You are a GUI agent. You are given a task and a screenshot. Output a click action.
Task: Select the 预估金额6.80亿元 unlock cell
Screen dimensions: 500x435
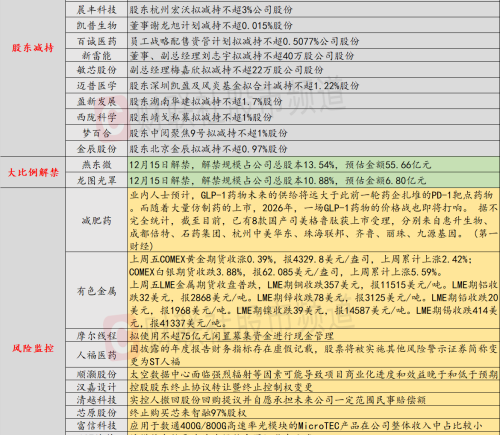click(314, 180)
